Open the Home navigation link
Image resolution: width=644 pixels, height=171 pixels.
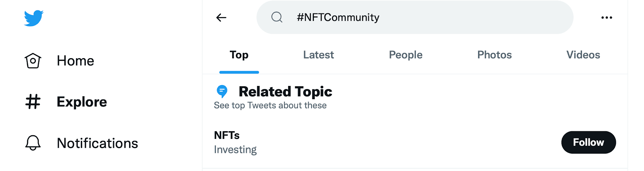[75, 61]
